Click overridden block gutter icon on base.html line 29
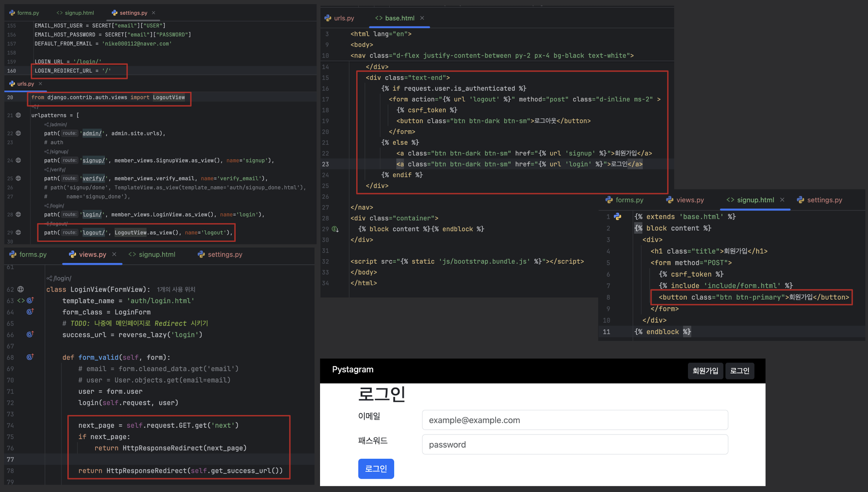This screenshot has width=868, height=492. pos(335,229)
